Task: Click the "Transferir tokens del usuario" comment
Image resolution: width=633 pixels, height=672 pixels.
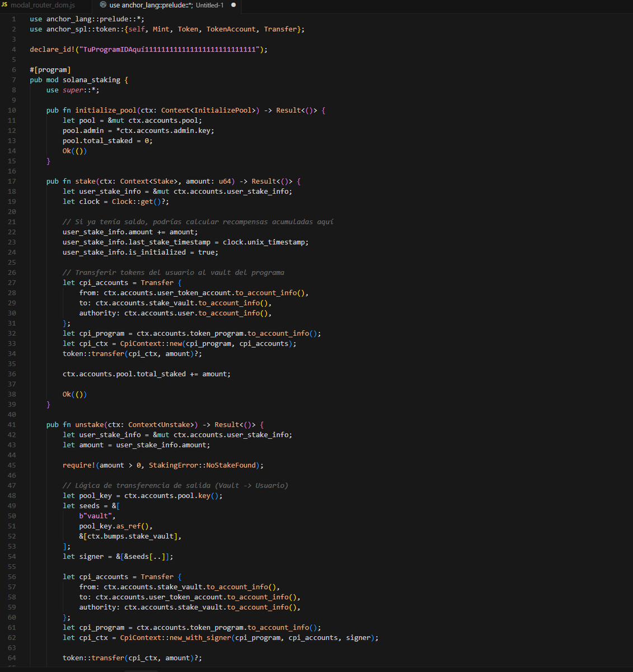Action: pos(174,273)
